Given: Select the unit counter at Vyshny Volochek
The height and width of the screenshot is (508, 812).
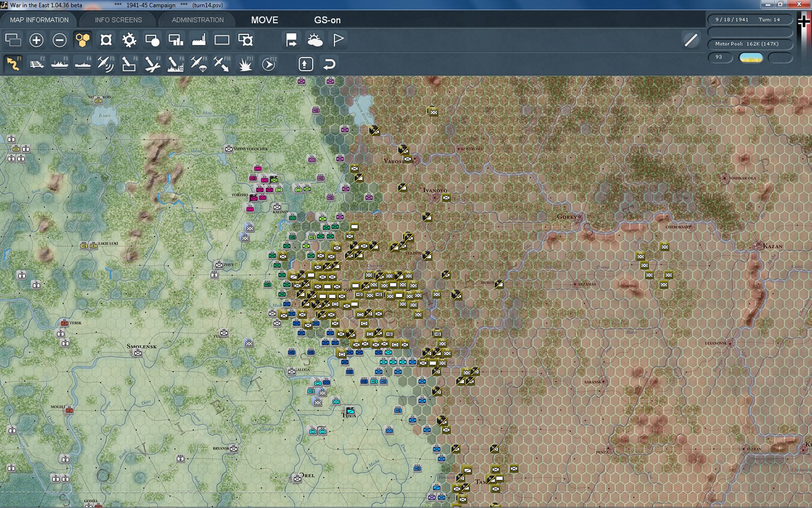Looking at the screenshot, I should (x=229, y=149).
